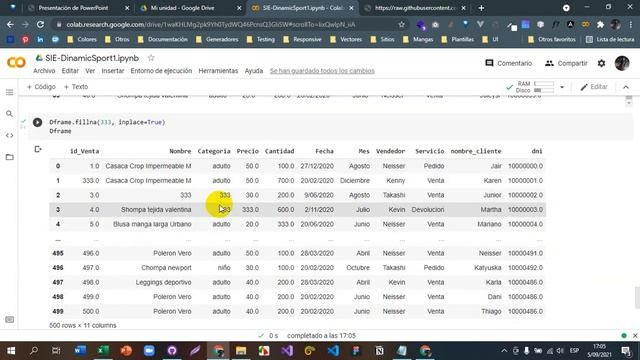
Task: Open the find and replace search icon
Action: (x=9, y=114)
